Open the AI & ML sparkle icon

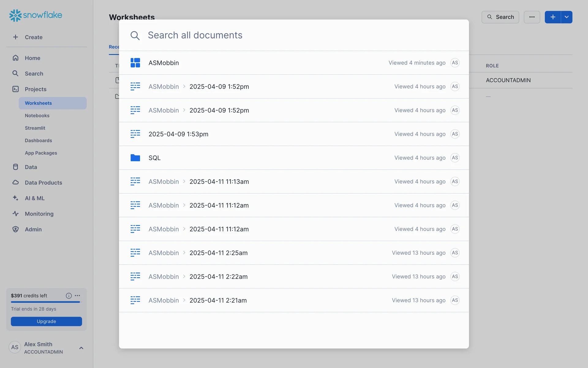(16, 198)
